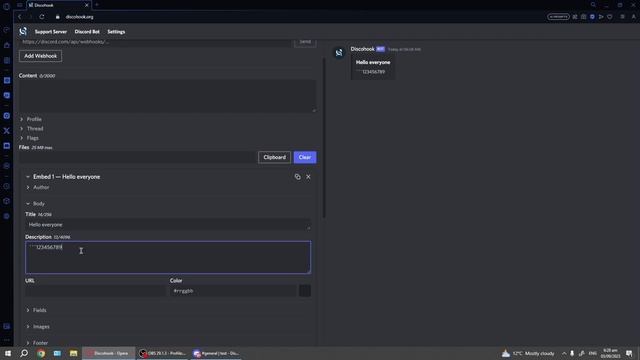Open the Discord Bot link

point(87,31)
